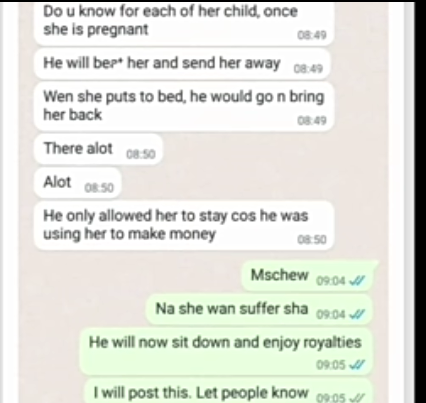Click the 08:49 timestamp on the pregnant message
Viewport: 426px width, 403px height.
pyautogui.click(x=312, y=35)
